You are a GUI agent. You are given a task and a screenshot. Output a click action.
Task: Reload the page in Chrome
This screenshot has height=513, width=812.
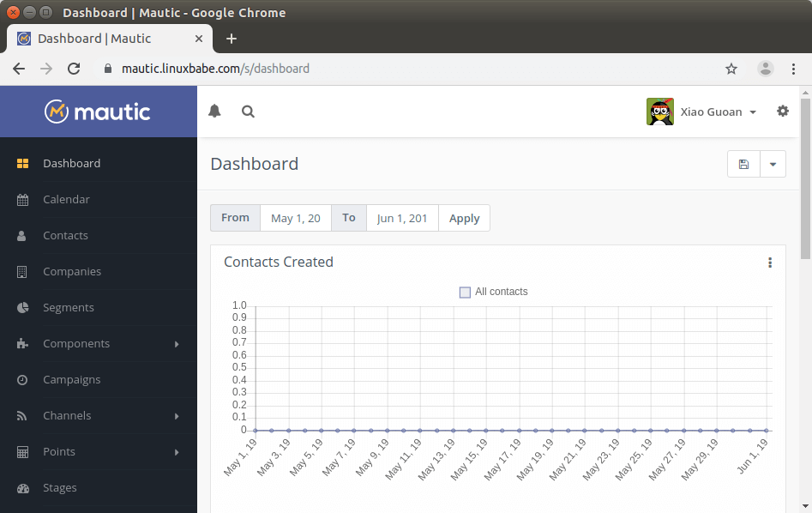coord(74,69)
